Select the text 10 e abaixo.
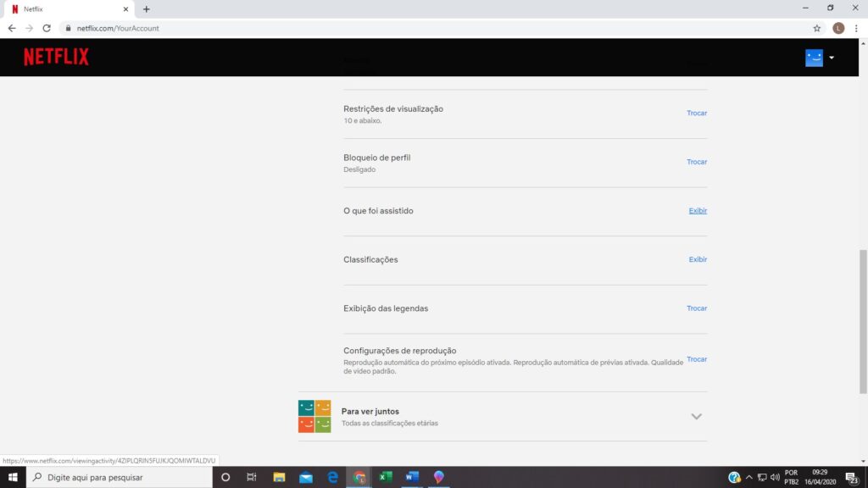Image resolution: width=868 pixels, height=488 pixels. pyautogui.click(x=362, y=120)
